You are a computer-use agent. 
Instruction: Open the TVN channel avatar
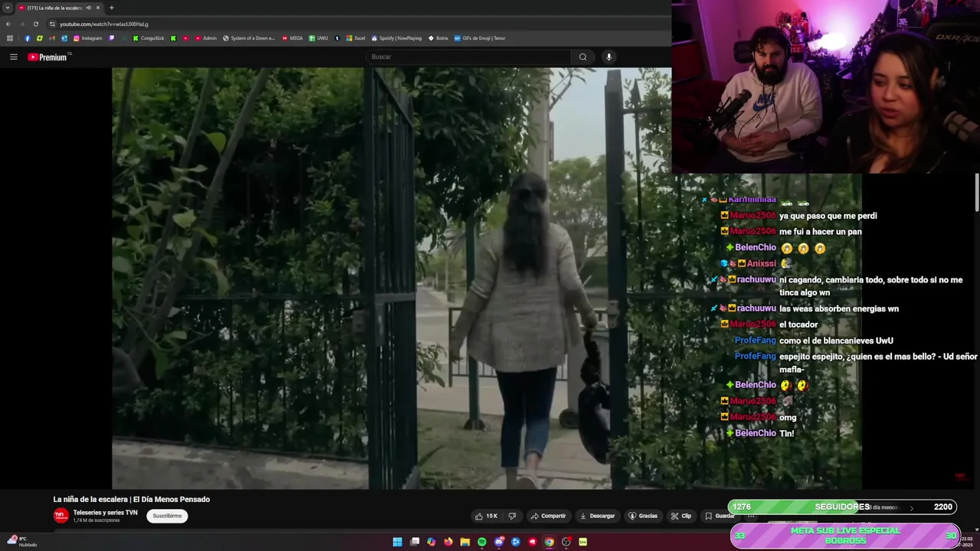[61, 516]
